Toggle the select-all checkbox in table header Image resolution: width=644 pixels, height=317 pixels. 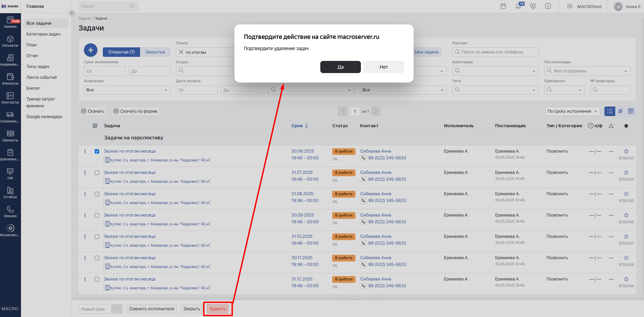click(95, 126)
